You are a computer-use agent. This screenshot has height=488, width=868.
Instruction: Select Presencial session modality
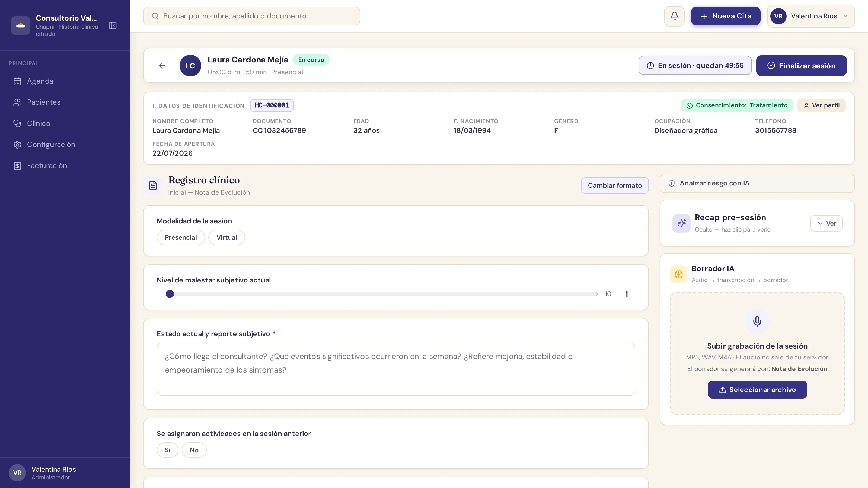click(181, 237)
